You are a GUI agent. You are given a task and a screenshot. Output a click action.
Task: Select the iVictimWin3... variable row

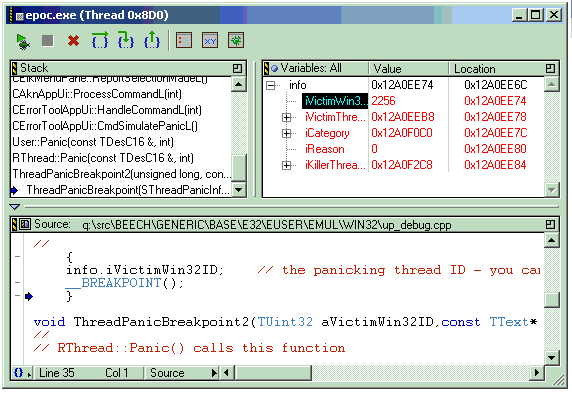[335, 101]
